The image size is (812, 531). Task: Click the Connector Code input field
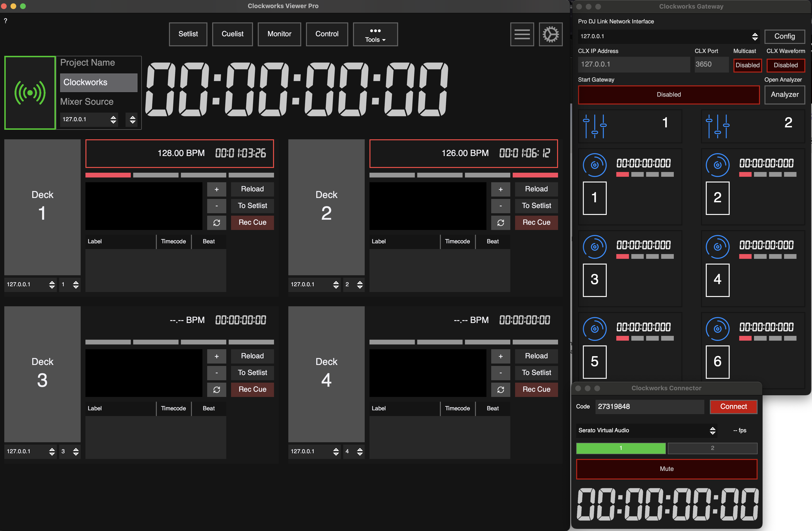650,406
